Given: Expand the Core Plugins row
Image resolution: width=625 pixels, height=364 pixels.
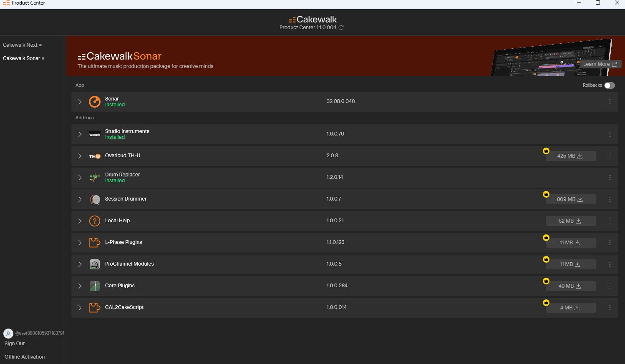Looking at the screenshot, I should pos(80,286).
